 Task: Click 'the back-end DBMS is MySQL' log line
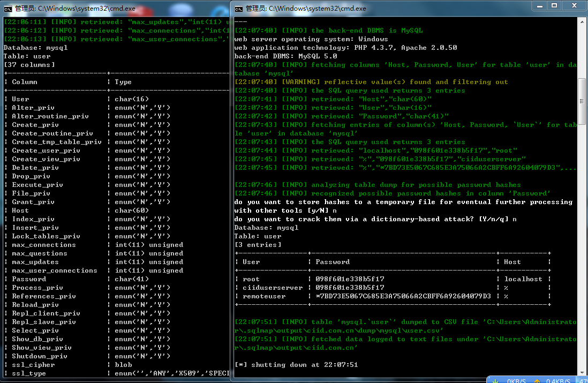(328, 31)
